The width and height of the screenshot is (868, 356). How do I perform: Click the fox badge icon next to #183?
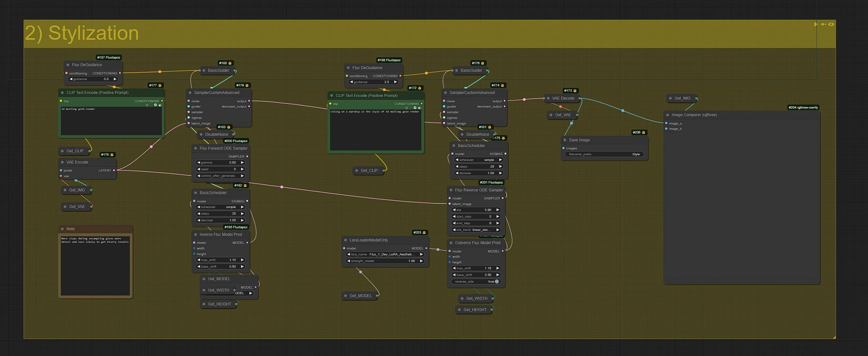(228, 127)
